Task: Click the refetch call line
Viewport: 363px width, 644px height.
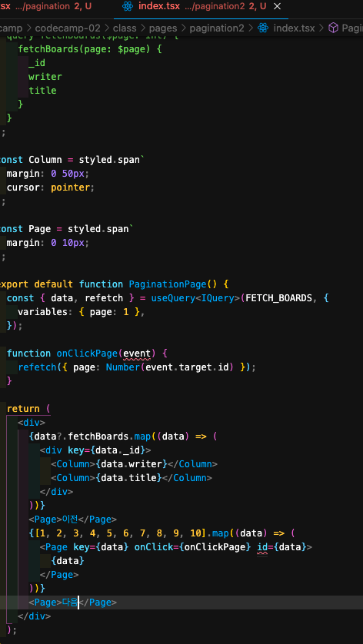Action: point(137,367)
